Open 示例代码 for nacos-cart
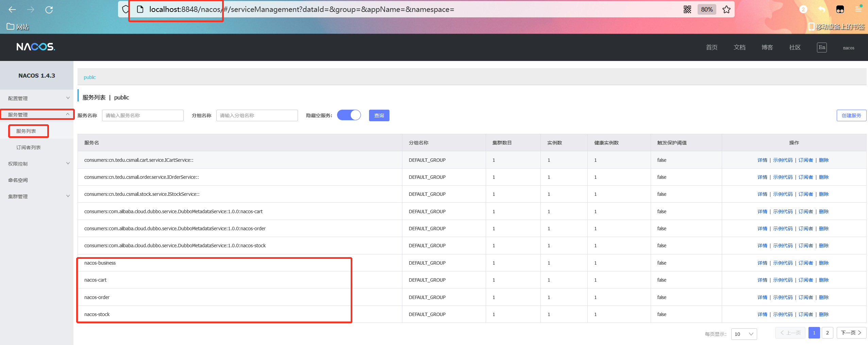 [783, 280]
